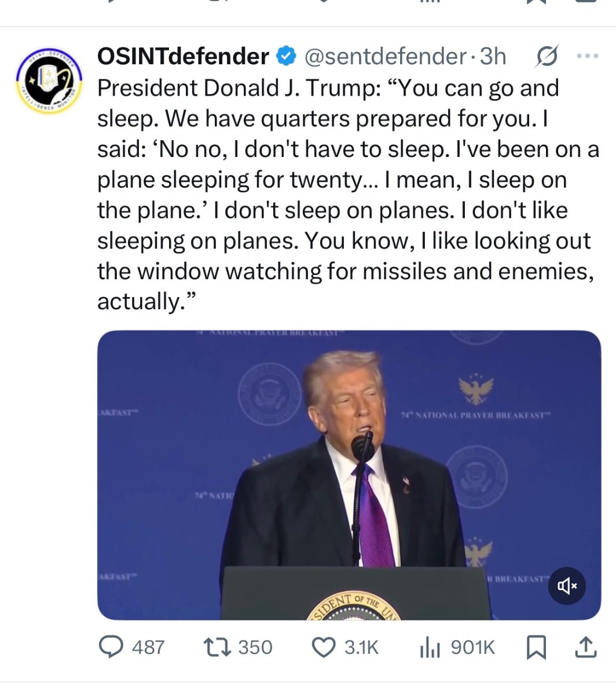Click the 901K views count

472,648
